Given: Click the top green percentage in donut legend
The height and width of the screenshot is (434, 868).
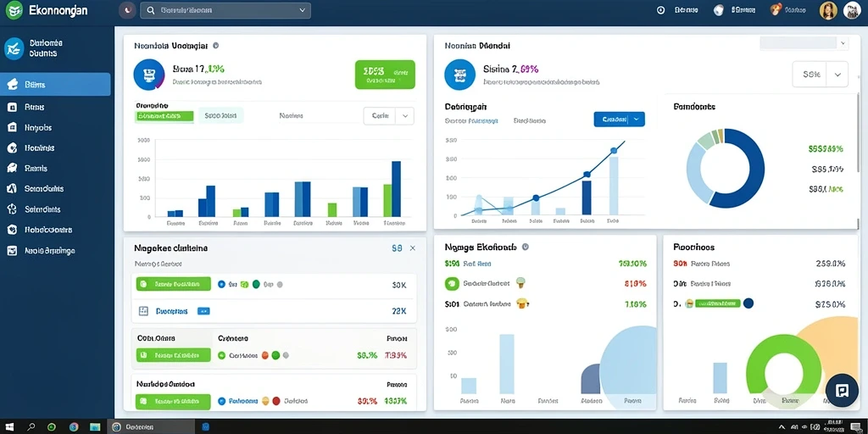Looking at the screenshot, I should [x=826, y=148].
